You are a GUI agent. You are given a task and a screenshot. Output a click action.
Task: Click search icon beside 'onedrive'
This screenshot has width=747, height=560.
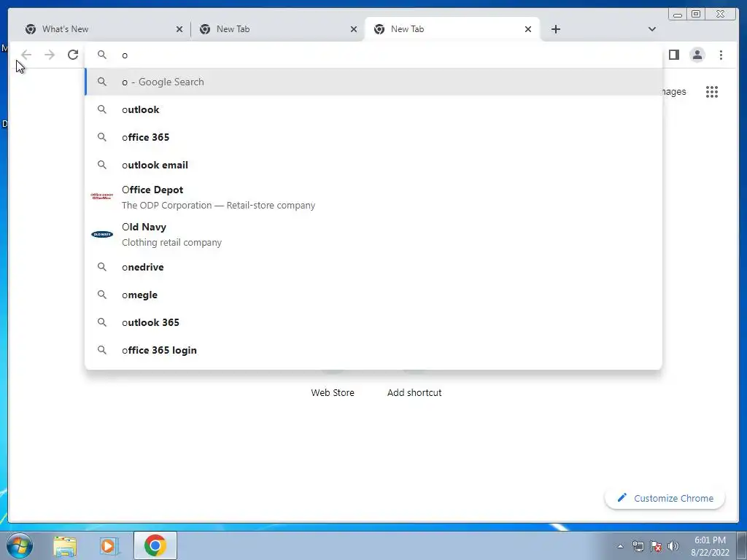click(102, 267)
